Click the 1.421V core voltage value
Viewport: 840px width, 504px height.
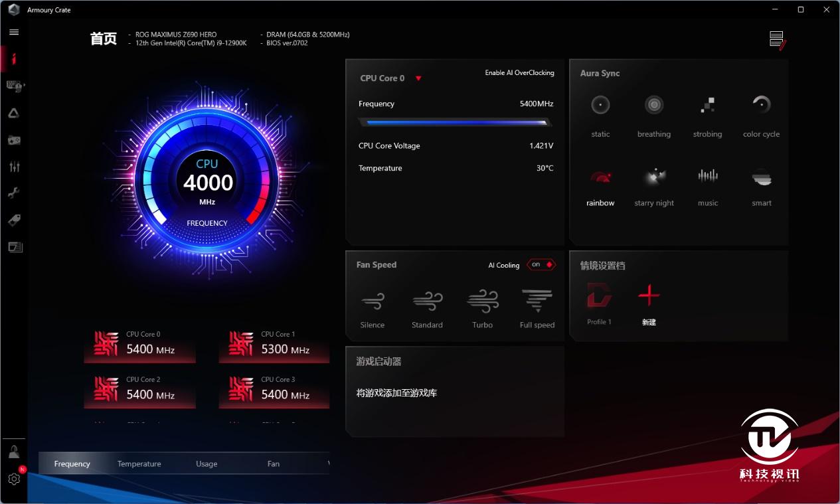(541, 146)
